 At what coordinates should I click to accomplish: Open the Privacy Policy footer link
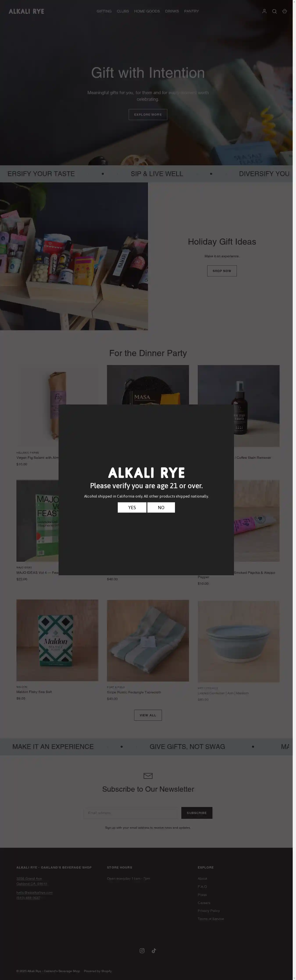[x=209, y=911]
